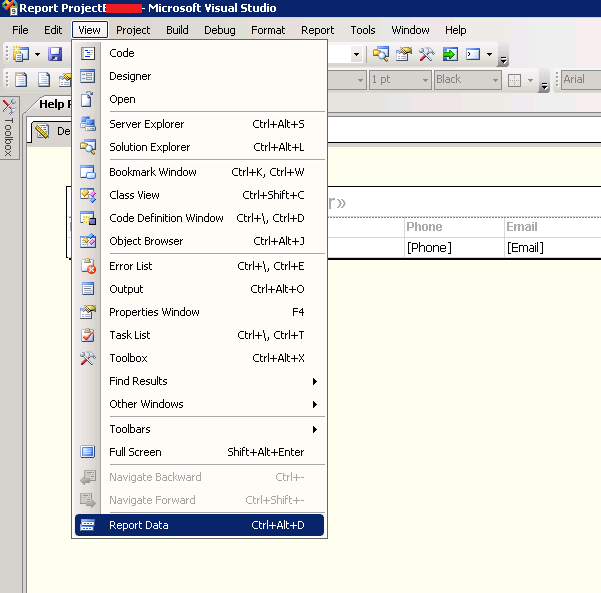This screenshot has width=601, height=593.
Task: Click the Properties Window icon
Action: pos(88,312)
